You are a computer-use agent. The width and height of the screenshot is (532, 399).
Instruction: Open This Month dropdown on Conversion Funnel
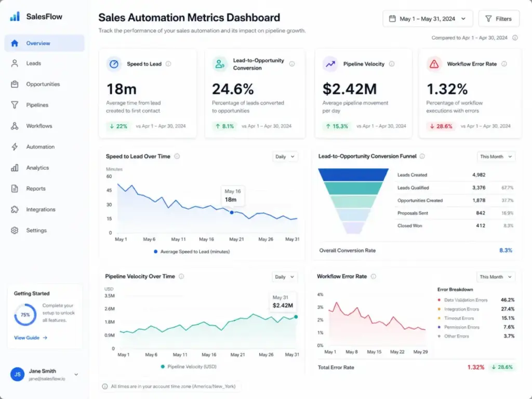pos(496,157)
